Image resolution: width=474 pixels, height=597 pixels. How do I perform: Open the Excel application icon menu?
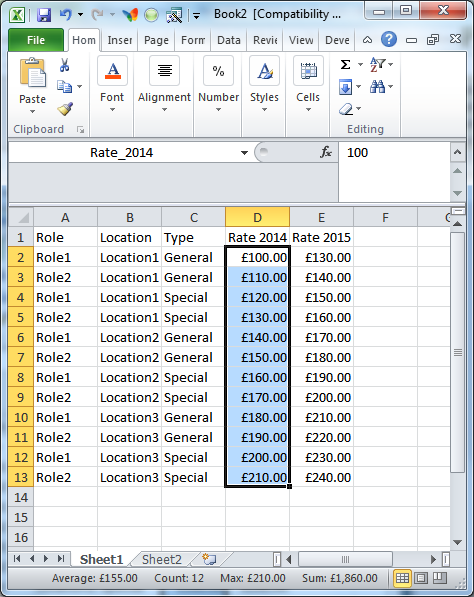pyautogui.click(x=17, y=15)
